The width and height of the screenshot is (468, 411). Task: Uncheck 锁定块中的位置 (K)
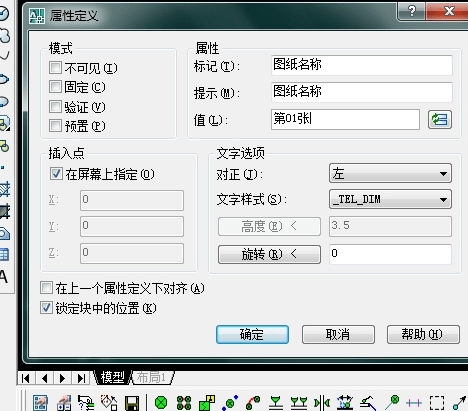[46, 308]
